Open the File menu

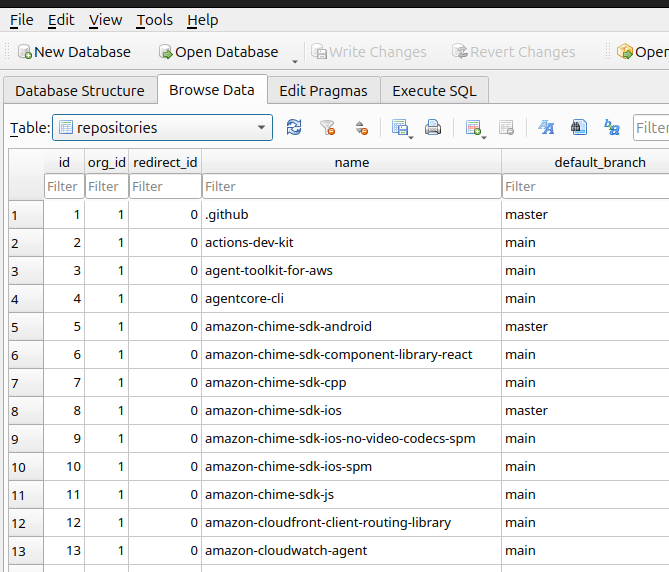coord(21,20)
